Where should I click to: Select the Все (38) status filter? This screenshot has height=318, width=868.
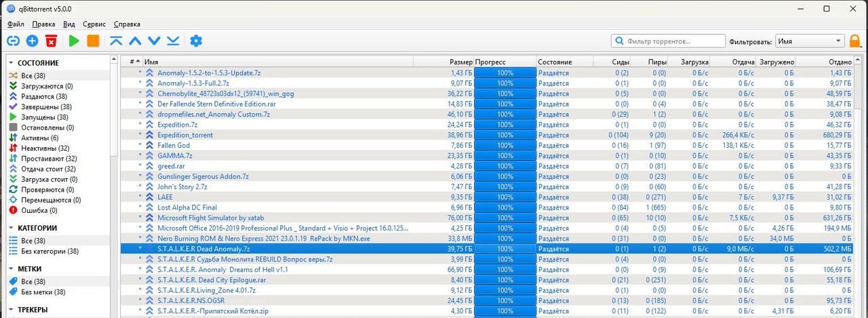[x=33, y=76]
